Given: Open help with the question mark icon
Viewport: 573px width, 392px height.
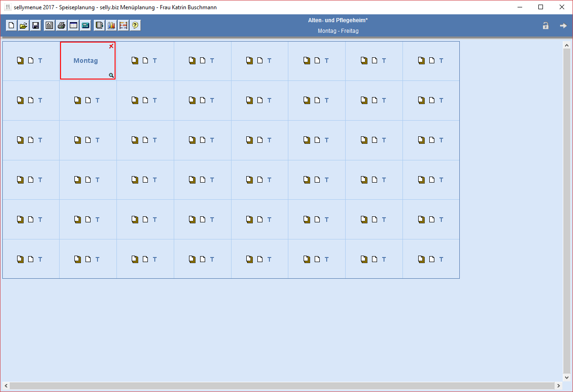Looking at the screenshot, I should pos(135,26).
